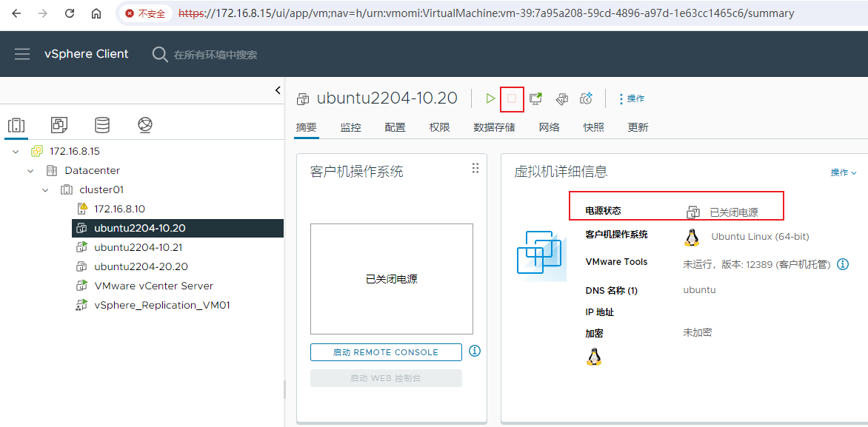Open the 数据存储 tab
This screenshot has height=427, width=868.
click(494, 128)
